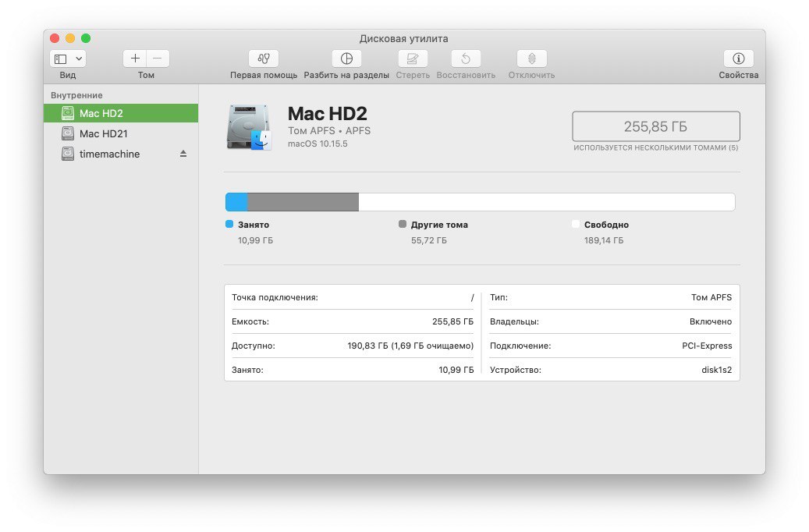Click the macOS 10.15.5 version text
The height and width of the screenshot is (532, 809).
[x=318, y=144]
